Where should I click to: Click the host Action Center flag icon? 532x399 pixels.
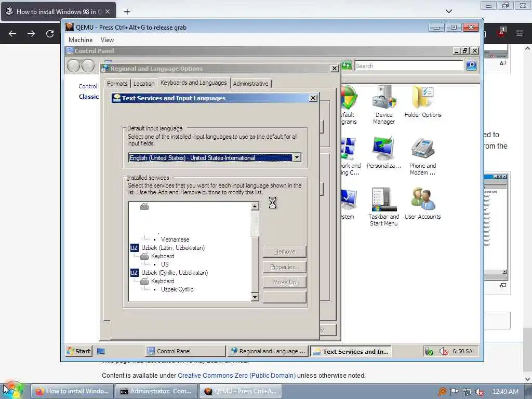click(454, 392)
